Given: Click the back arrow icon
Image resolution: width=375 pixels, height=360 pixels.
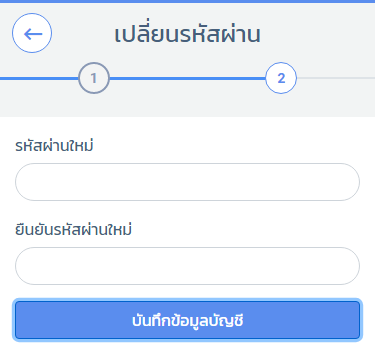Looking at the screenshot, I should coord(33,34).
